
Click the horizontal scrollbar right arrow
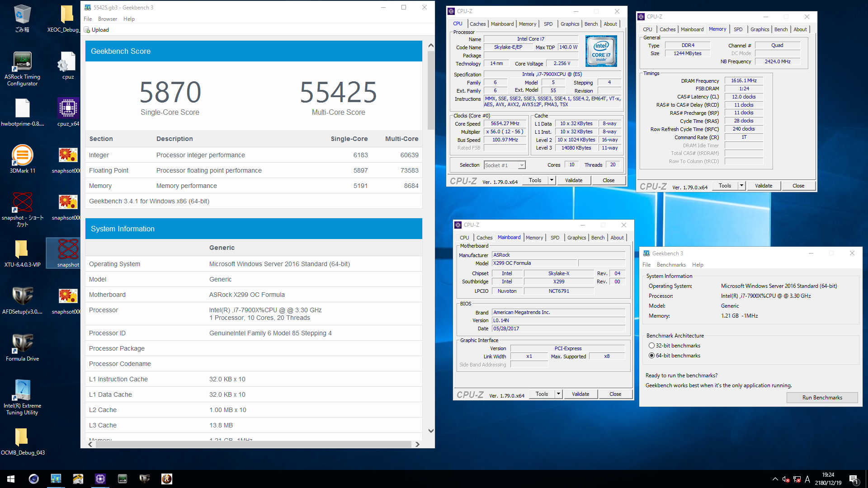click(417, 445)
